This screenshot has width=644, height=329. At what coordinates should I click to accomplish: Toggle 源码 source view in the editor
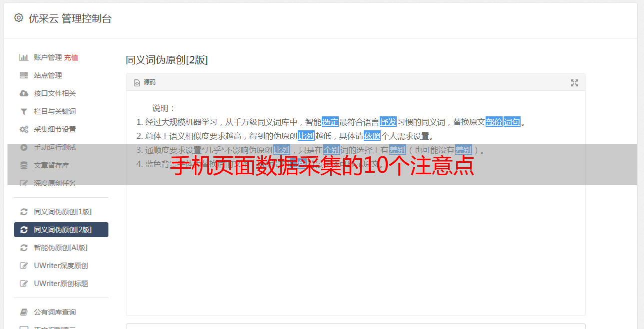point(145,82)
